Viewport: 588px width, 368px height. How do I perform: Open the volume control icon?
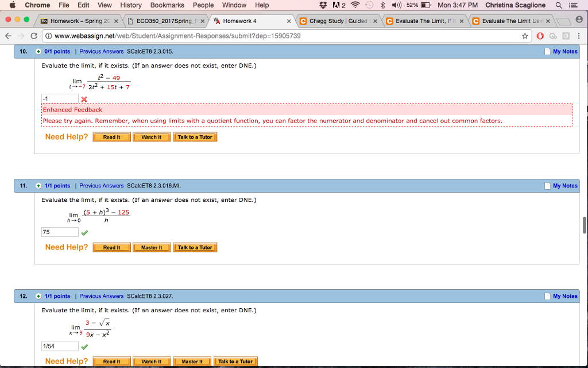396,5
